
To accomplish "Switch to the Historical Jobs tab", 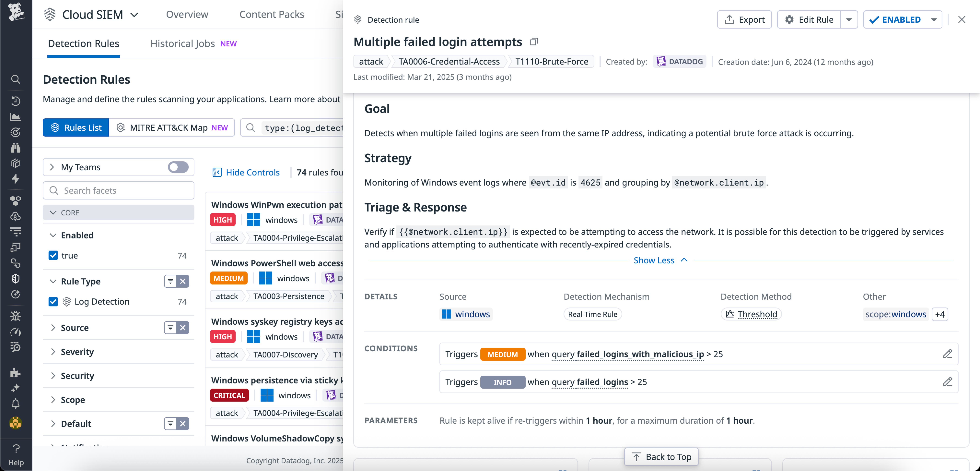I will [182, 43].
